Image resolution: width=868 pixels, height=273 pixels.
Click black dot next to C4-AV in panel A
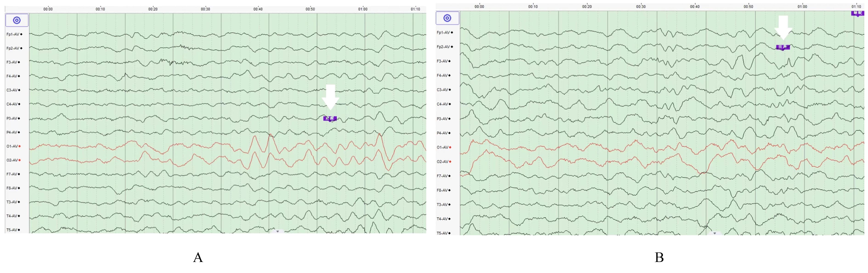coord(19,104)
